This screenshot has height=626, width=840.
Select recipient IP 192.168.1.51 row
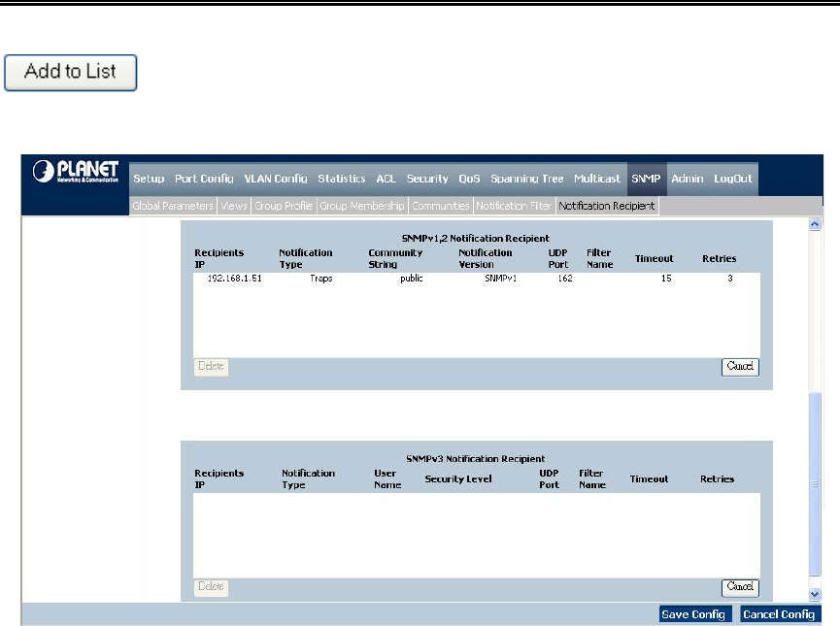tap(476, 279)
